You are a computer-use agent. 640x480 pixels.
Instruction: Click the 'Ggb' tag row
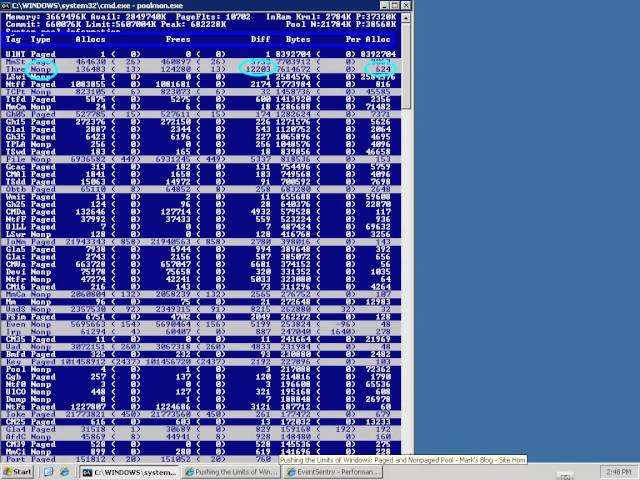pos(200,377)
